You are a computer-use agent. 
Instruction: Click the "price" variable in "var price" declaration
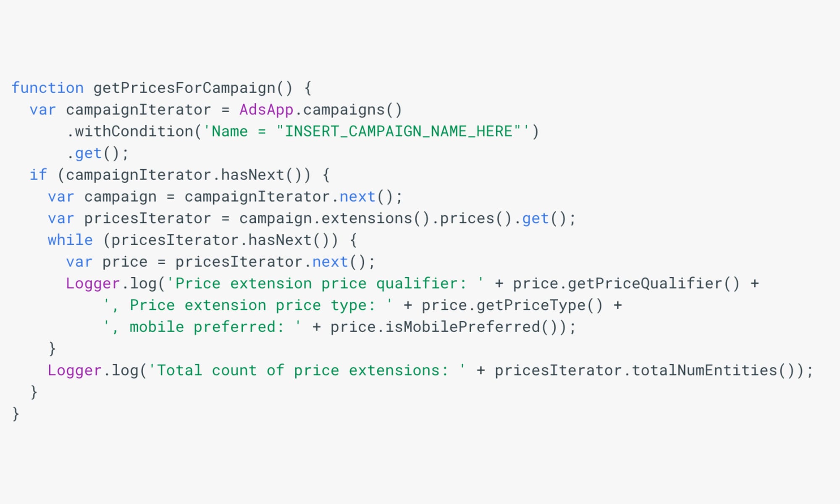point(125,262)
